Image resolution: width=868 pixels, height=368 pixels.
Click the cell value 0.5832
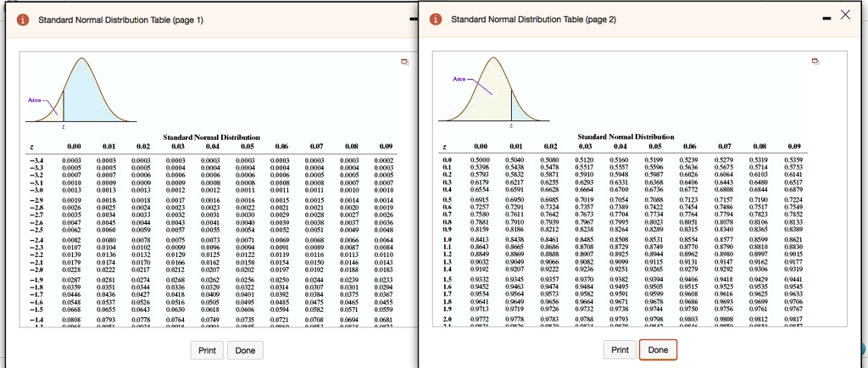pos(515,173)
